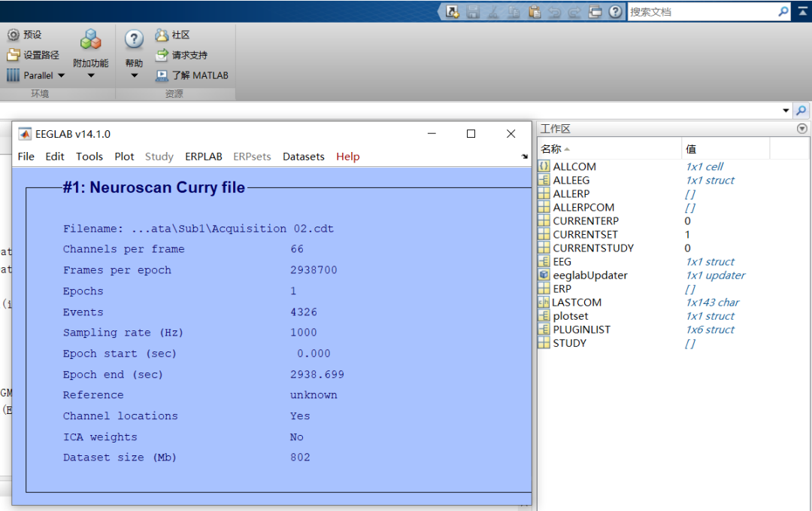
Task: Select the CURRENTSET workspace variable
Action: 585,234
